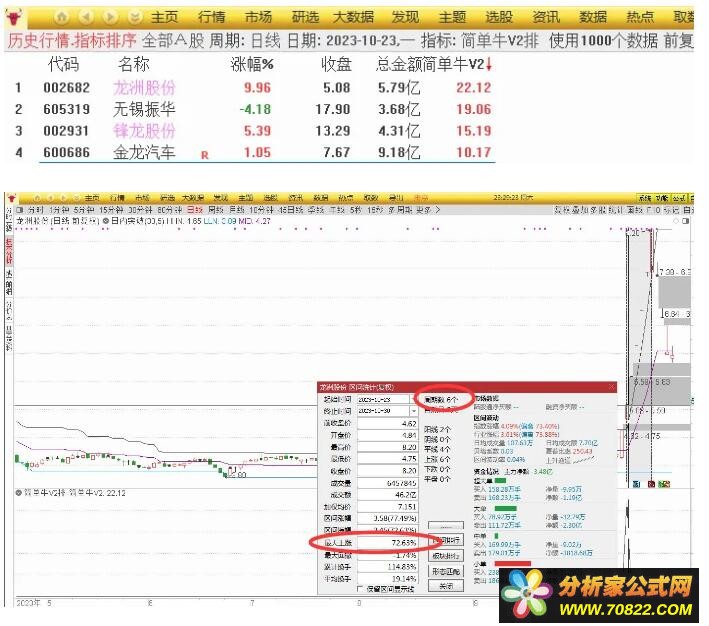Switch chart to 5分钟 period

(x=84, y=210)
